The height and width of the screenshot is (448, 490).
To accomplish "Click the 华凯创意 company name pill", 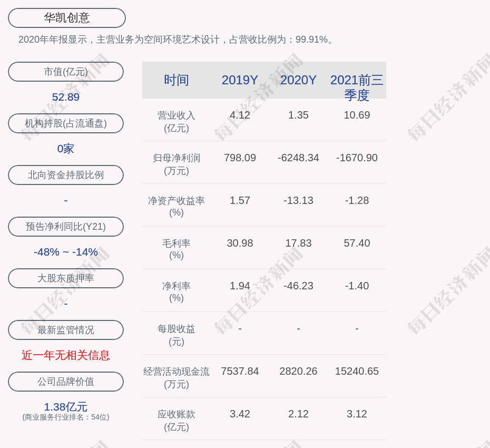I will click(67, 18).
